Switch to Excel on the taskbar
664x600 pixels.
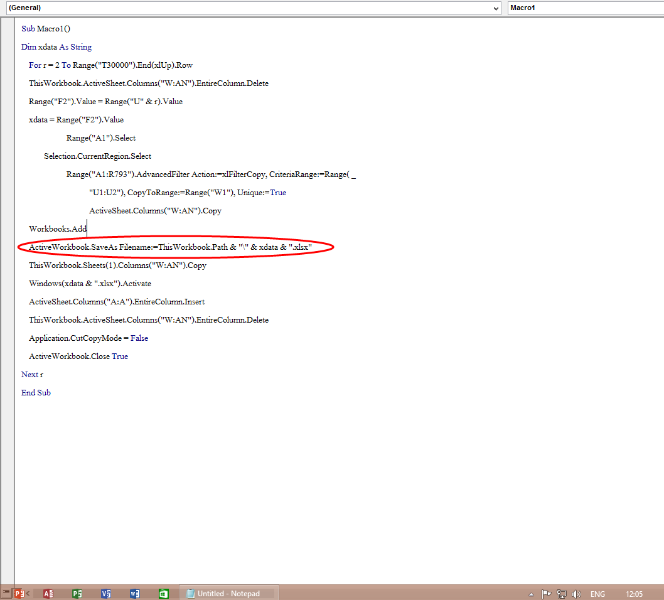pyautogui.click(x=164, y=593)
